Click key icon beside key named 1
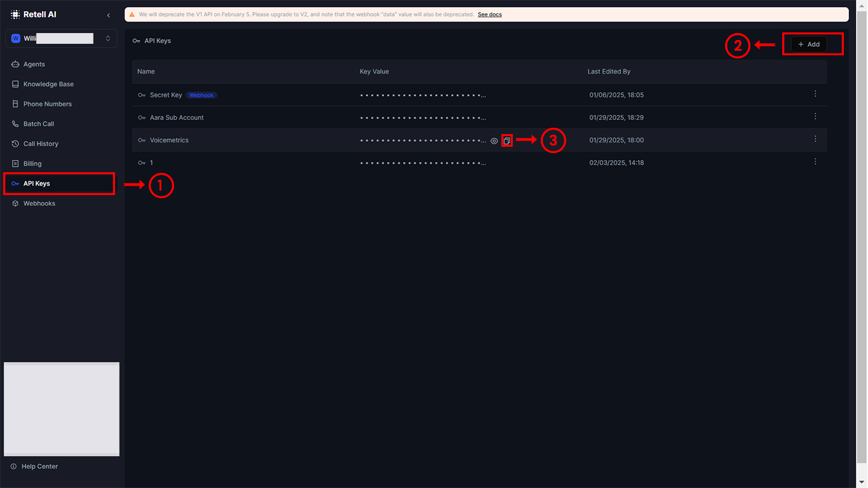This screenshot has width=868, height=488. click(142, 163)
